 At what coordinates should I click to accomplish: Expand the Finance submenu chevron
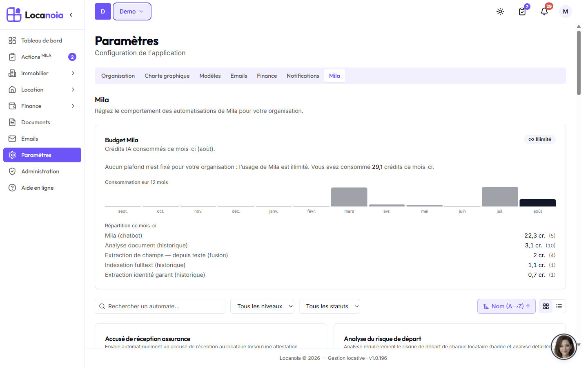(73, 106)
